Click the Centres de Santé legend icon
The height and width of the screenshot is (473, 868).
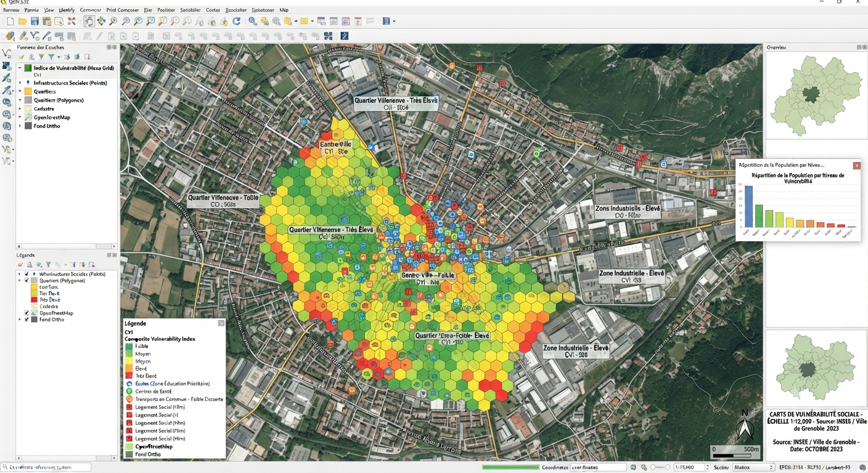point(129,391)
